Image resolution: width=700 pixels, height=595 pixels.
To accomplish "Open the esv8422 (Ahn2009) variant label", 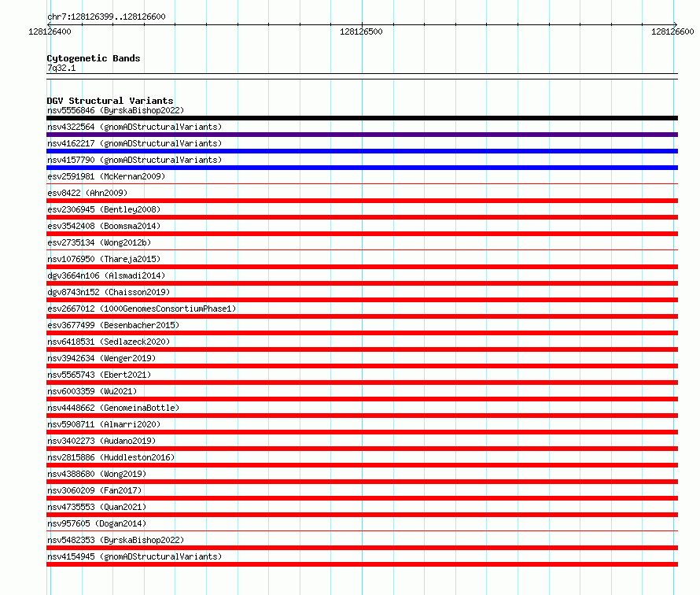I will (x=87, y=193).
